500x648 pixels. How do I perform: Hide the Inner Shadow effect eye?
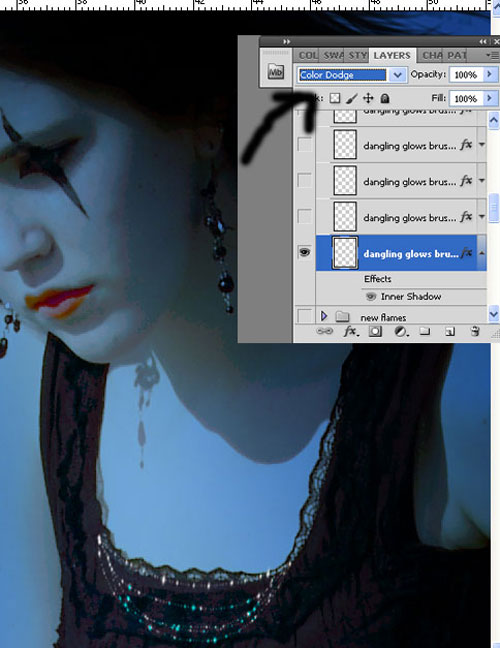click(371, 296)
